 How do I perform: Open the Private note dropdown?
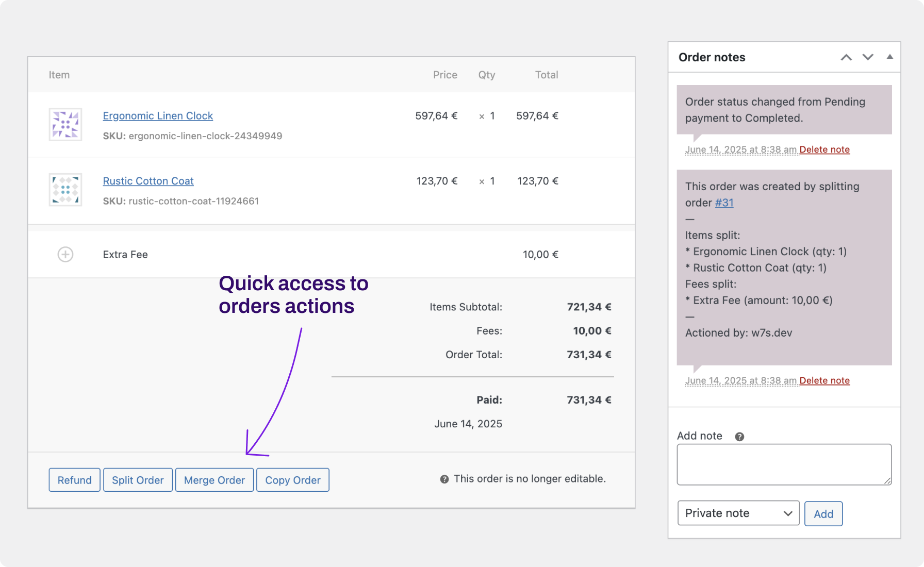(x=738, y=513)
